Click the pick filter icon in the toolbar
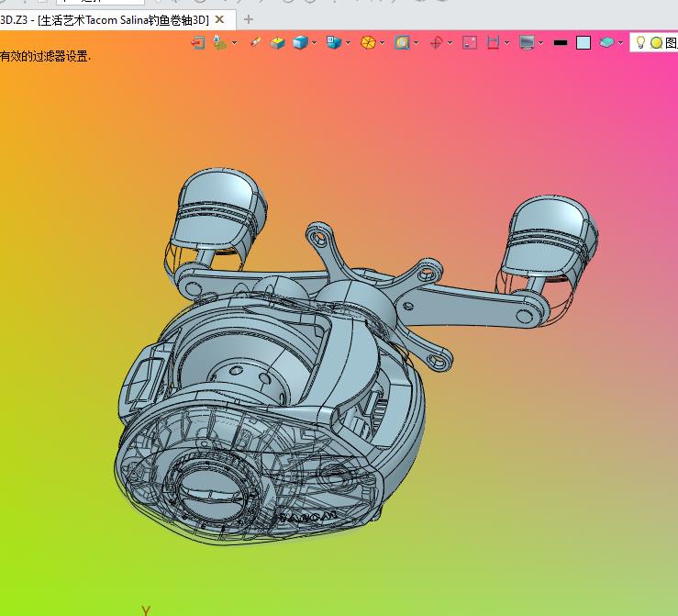The height and width of the screenshot is (616, 678). 220,43
